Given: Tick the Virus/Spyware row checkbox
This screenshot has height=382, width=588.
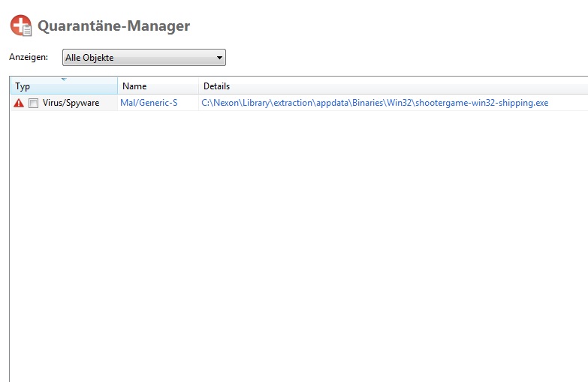Looking at the screenshot, I should [x=33, y=103].
